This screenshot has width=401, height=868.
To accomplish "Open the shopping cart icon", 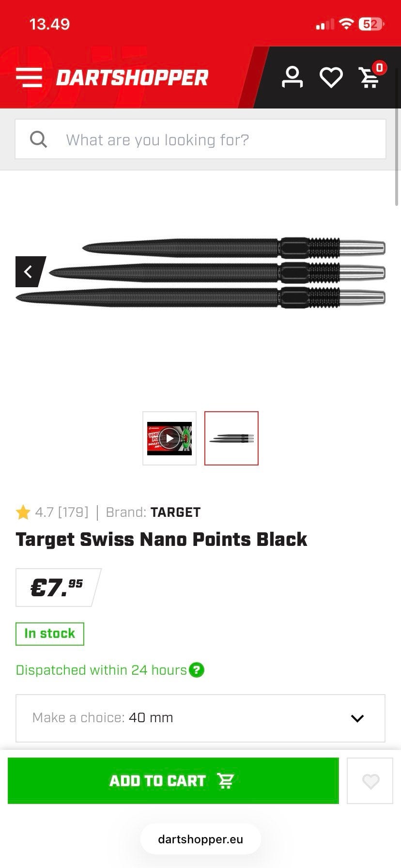I will (x=370, y=77).
